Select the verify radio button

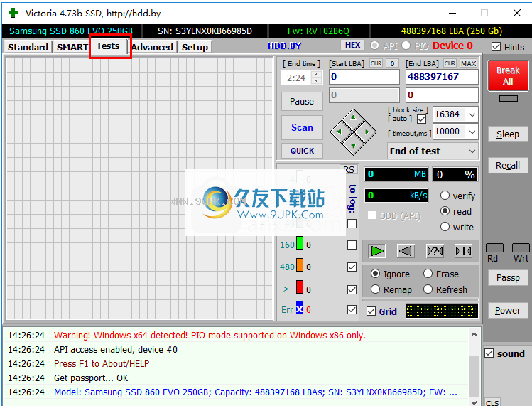tap(445, 196)
